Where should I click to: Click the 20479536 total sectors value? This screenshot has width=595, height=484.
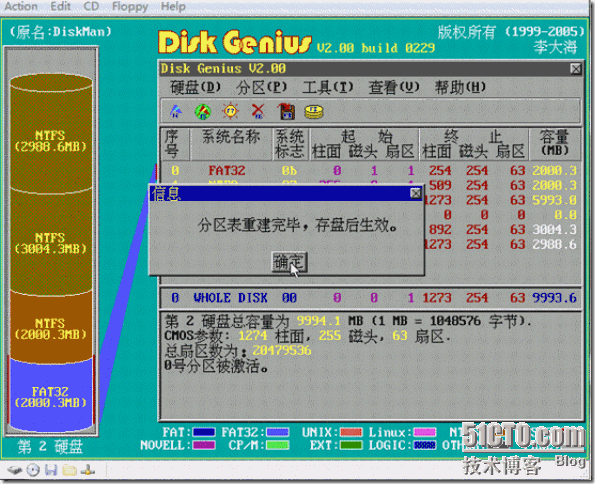(x=282, y=350)
